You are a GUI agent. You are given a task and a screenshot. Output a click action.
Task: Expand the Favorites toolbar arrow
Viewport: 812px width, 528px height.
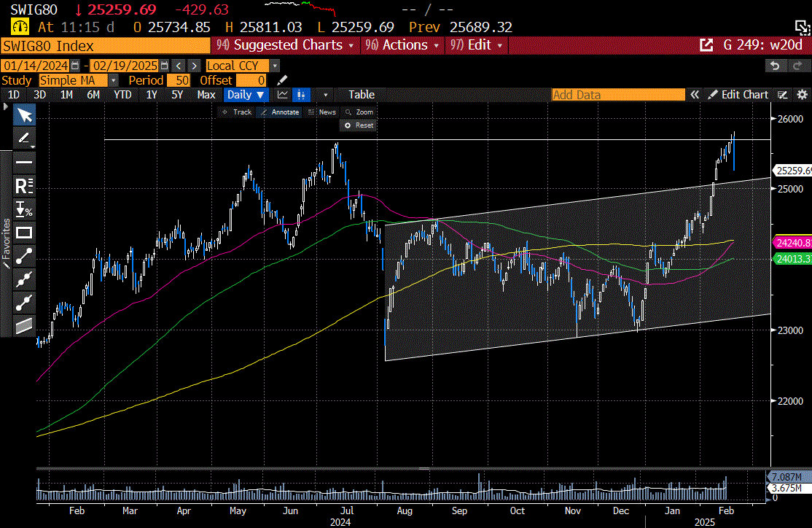tap(6, 106)
